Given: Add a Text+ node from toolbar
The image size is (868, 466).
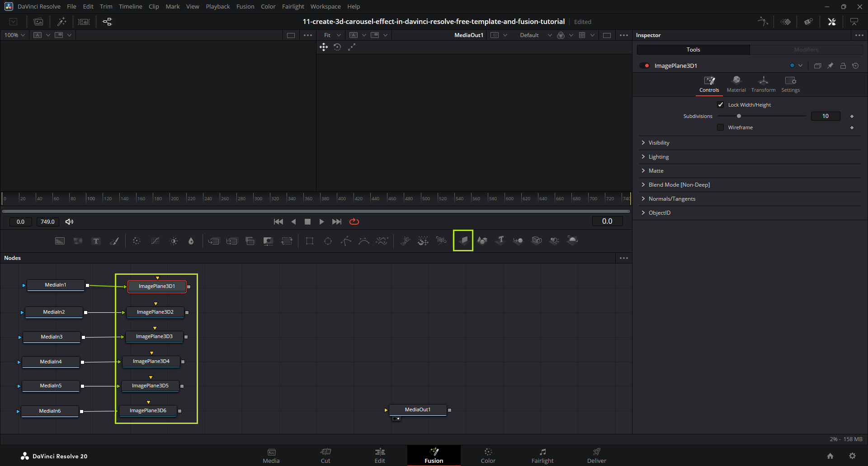Looking at the screenshot, I should tap(96, 241).
